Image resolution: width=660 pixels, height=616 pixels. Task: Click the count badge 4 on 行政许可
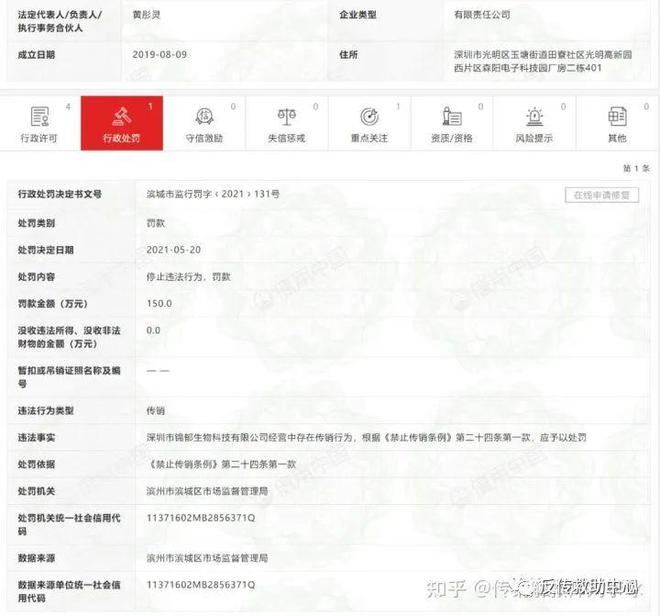(68, 107)
